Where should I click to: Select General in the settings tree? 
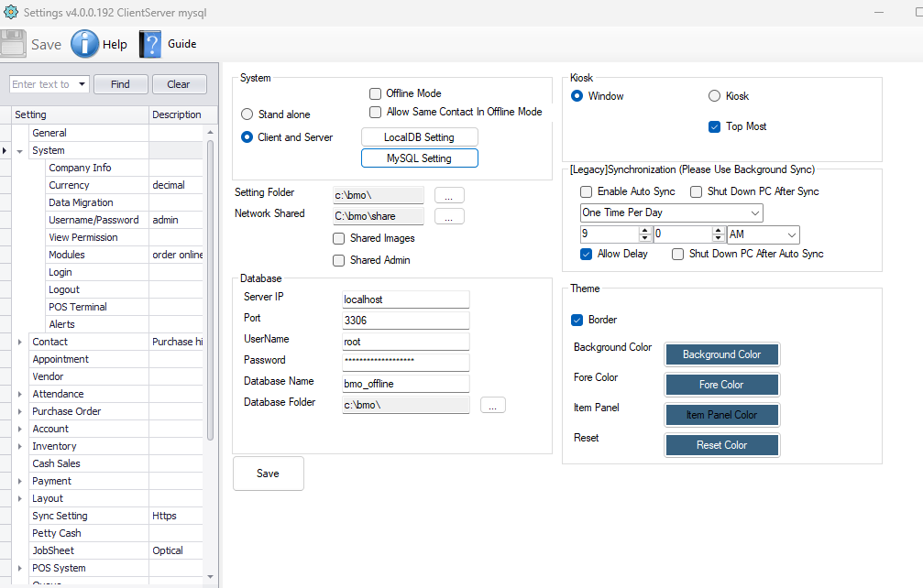click(x=49, y=133)
